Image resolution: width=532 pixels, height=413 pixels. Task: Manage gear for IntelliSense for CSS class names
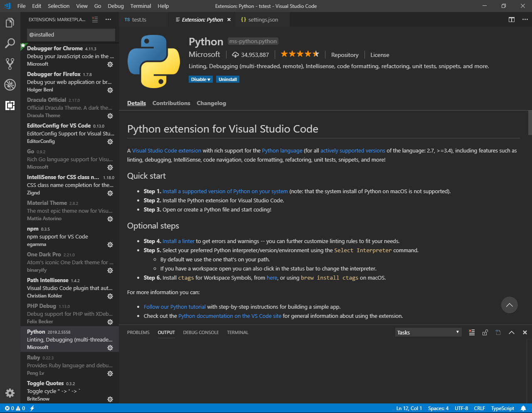(x=110, y=193)
